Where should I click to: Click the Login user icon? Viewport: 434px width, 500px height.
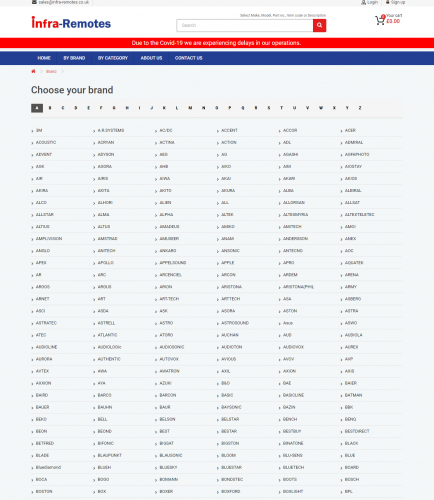coord(363,2)
